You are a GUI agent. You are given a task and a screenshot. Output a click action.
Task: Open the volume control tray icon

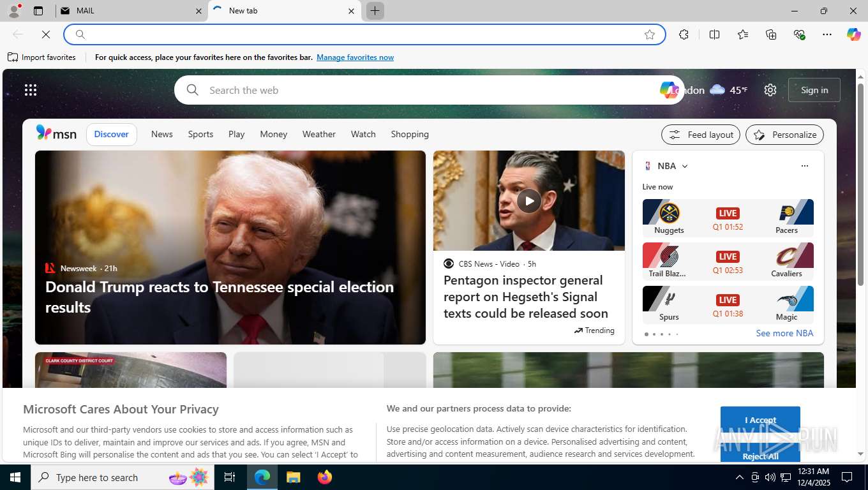coord(770,477)
